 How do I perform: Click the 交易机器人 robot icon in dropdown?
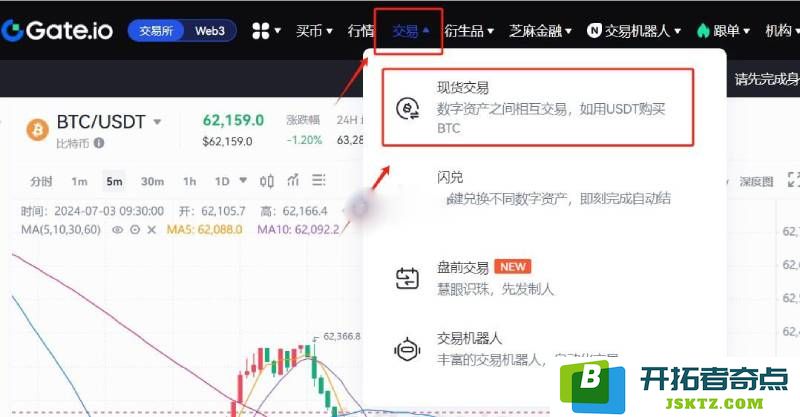(x=407, y=350)
